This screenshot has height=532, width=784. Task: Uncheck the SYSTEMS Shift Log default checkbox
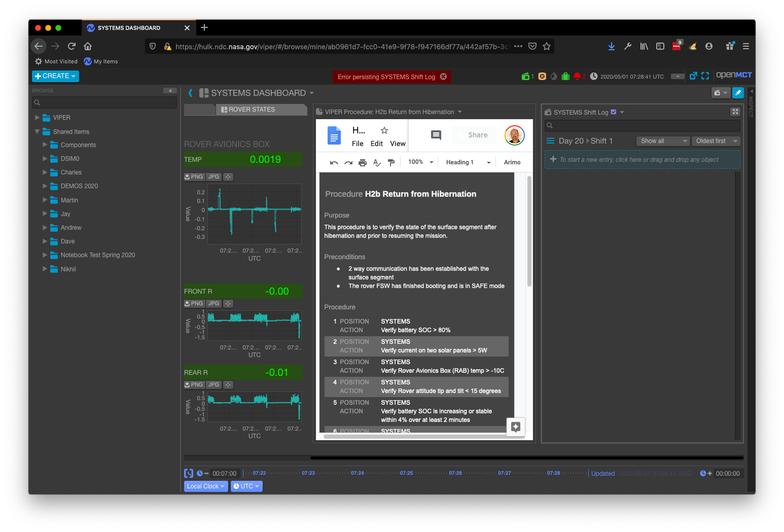click(x=613, y=112)
